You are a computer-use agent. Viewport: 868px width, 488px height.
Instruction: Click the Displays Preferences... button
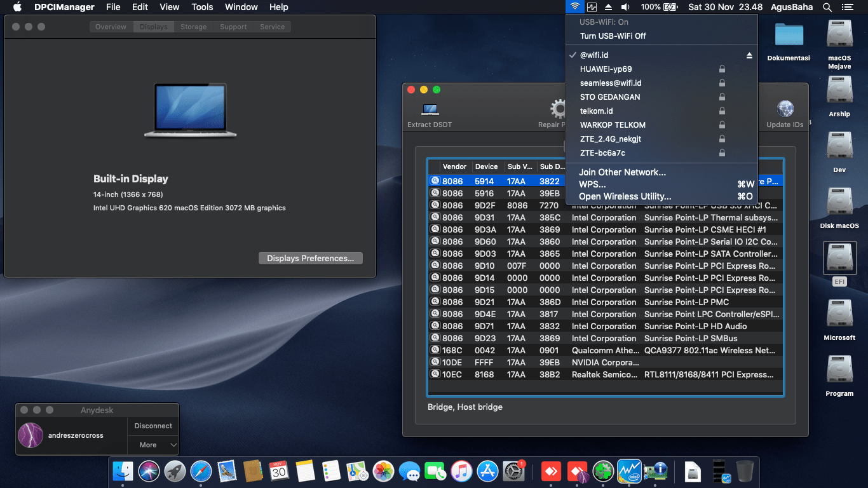(311, 259)
